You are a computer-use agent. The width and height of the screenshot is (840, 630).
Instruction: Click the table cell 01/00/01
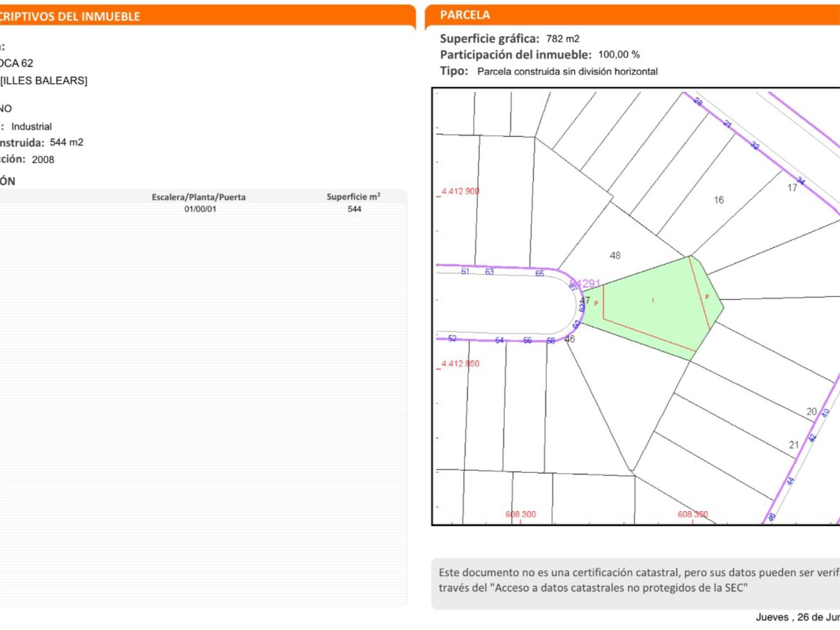point(200,209)
